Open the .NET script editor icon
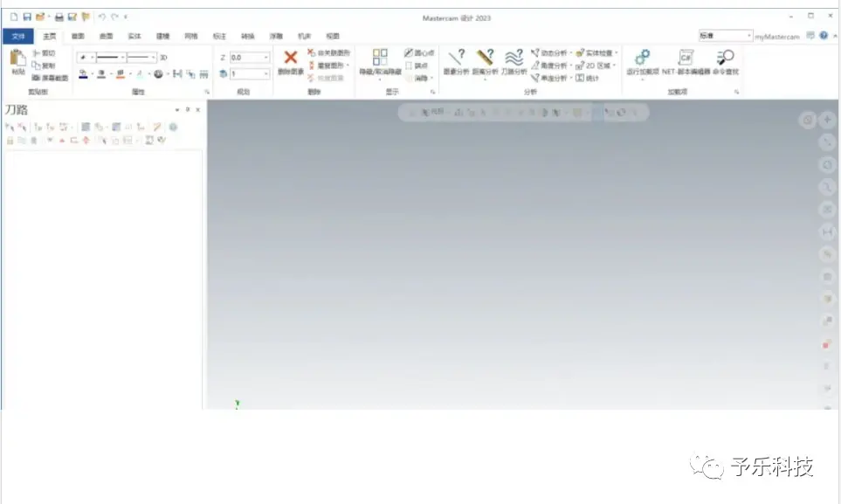Image resolution: width=841 pixels, height=504 pixels. 686,57
